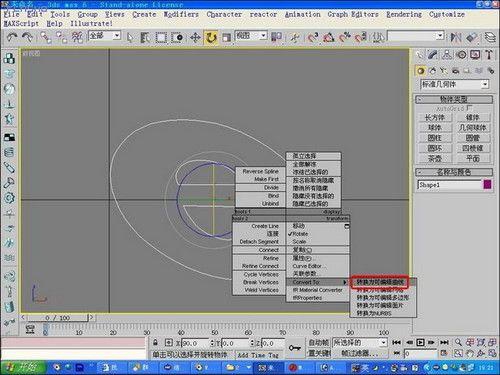Toggle the 3D Snaps button
Image resolution: width=500 pixels, height=375 pixels.
pyautogui.click(x=312, y=37)
